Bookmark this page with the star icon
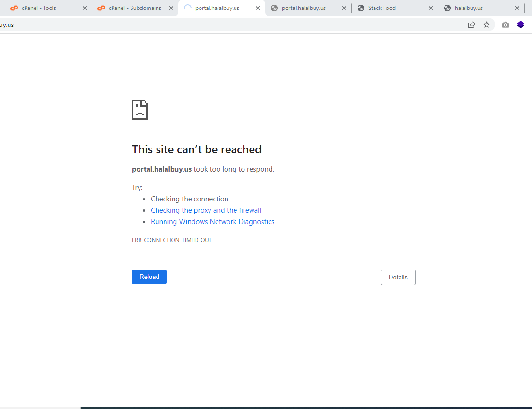Screen dimensions: 532x409 click(487, 25)
